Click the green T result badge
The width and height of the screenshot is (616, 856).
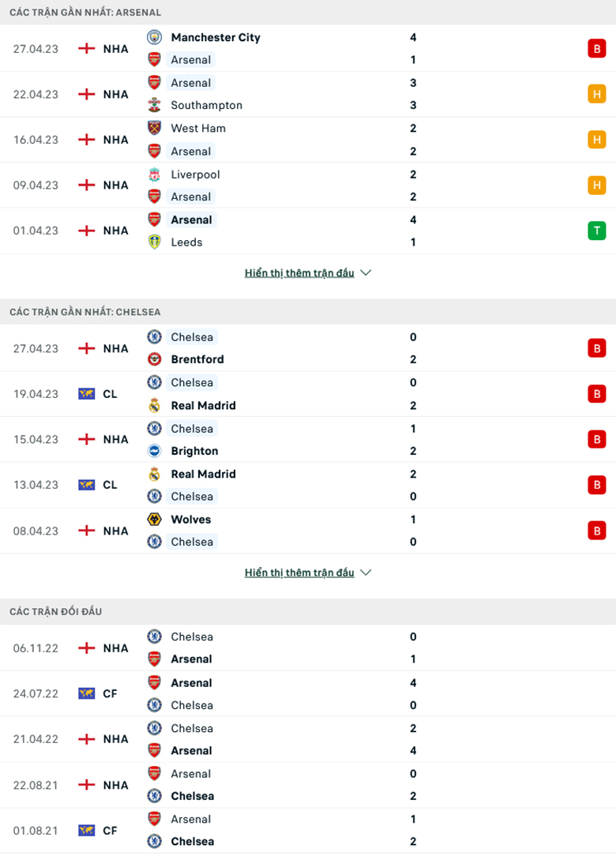596,231
